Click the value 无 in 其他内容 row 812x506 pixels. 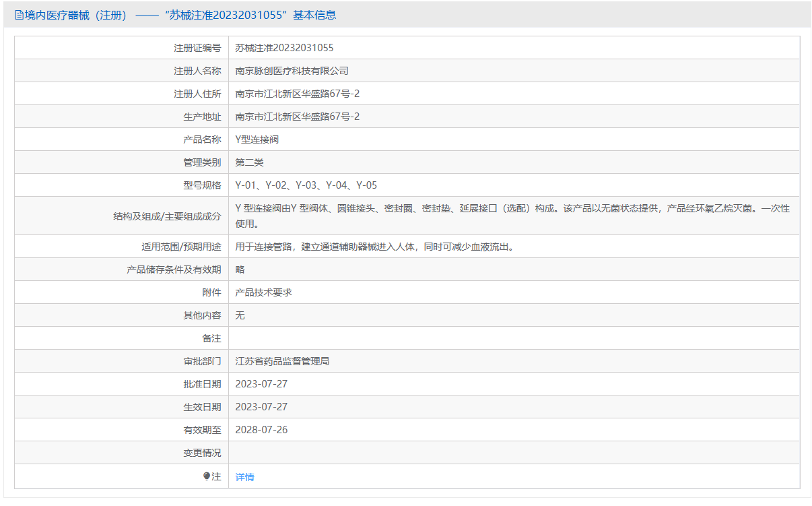(x=240, y=315)
